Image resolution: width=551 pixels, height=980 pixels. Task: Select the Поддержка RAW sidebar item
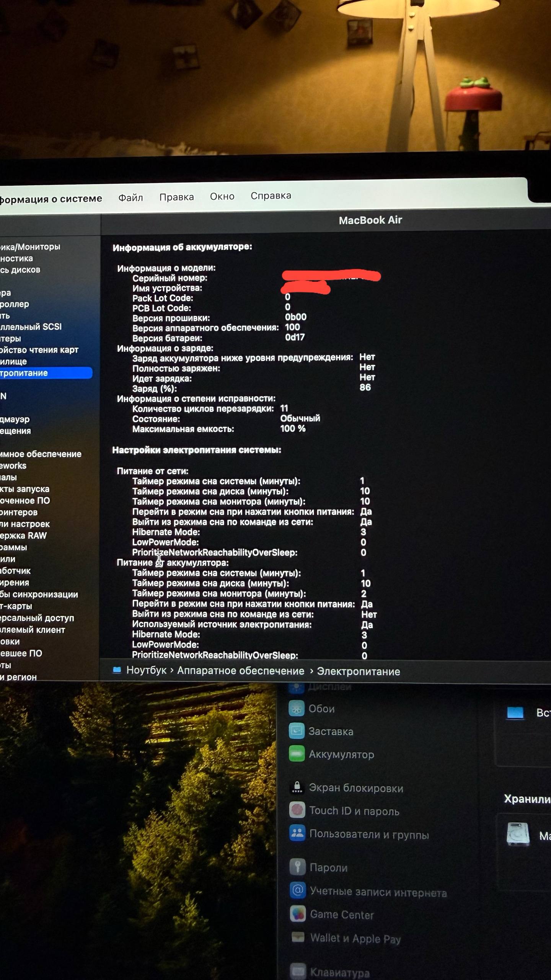click(x=23, y=536)
